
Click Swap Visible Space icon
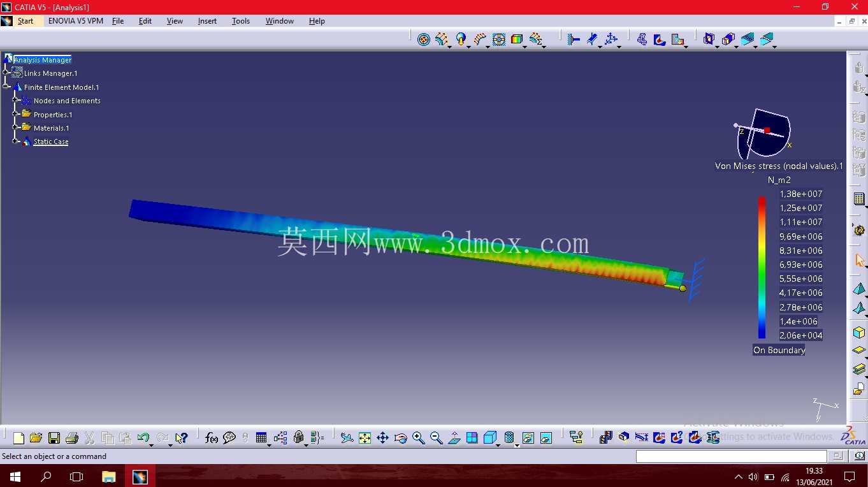[x=546, y=438]
